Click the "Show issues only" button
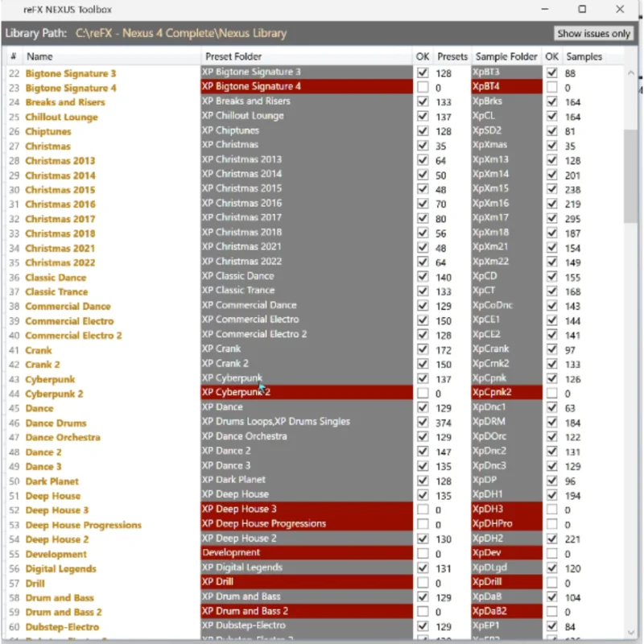Image resolution: width=644 pixels, height=644 pixels. [593, 34]
